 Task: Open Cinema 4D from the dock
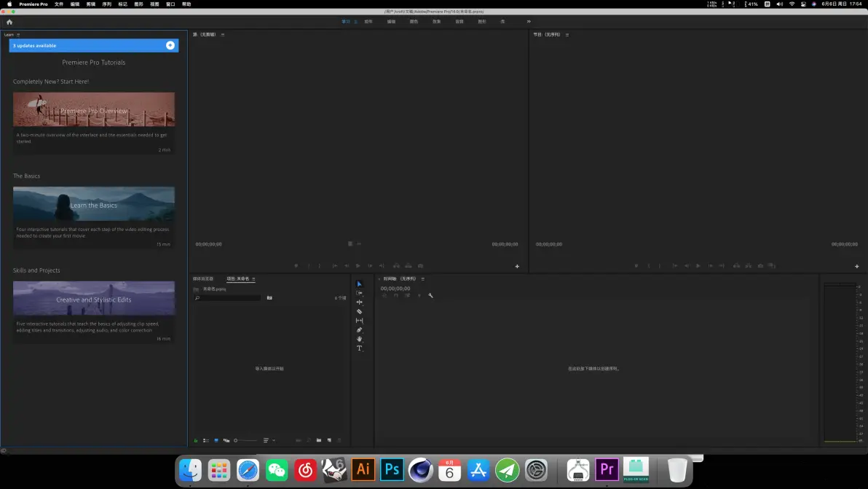[x=421, y=470]
